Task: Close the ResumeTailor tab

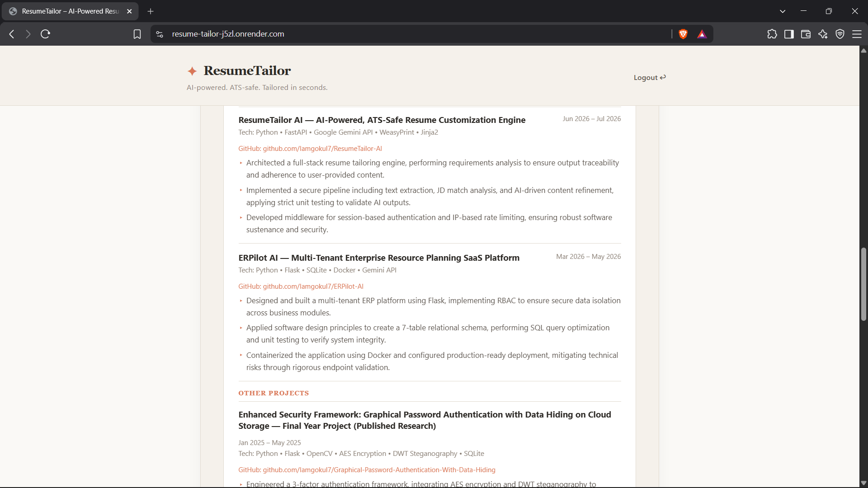Action: click(x=129, y=11)
